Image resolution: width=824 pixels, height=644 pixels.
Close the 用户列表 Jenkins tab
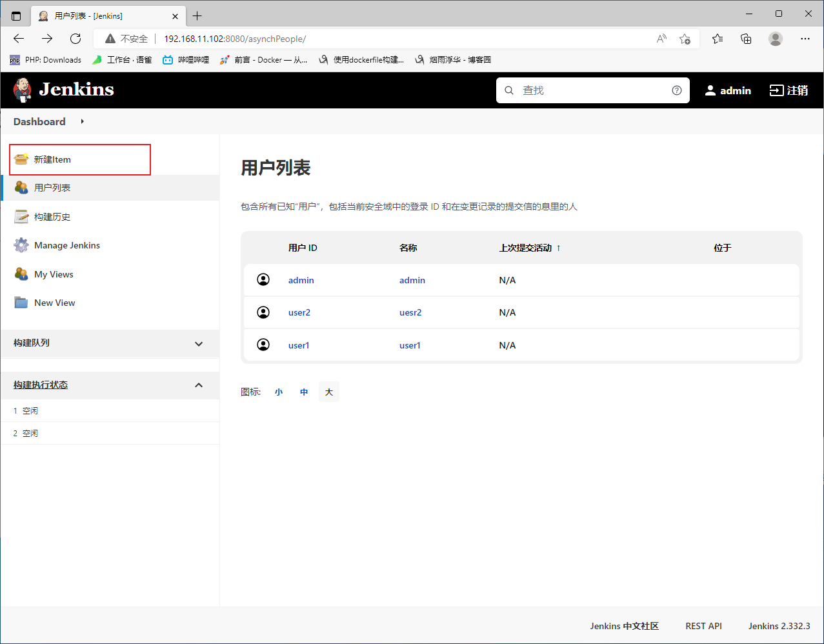pyautogui.click(x=176, y=15)
